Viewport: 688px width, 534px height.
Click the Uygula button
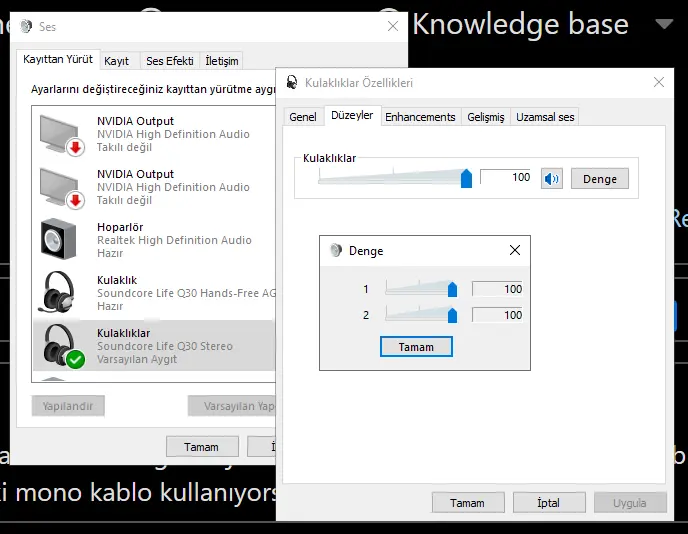pyautogui.click(x=630, y=502)
